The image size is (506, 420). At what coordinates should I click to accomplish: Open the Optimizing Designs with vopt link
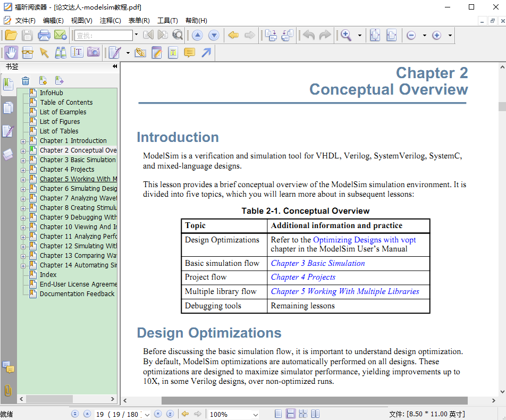364,240
